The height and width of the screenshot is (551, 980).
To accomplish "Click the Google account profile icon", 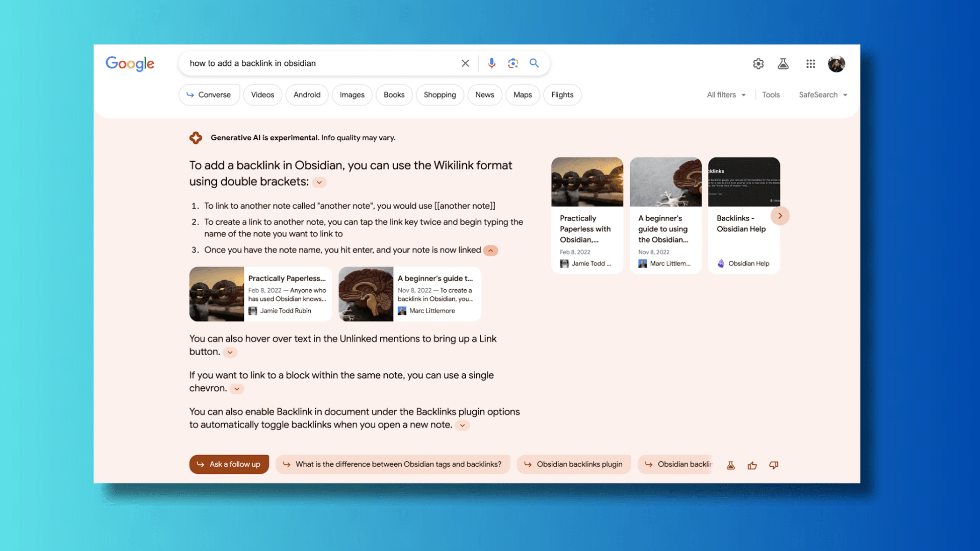I will 836,63.
